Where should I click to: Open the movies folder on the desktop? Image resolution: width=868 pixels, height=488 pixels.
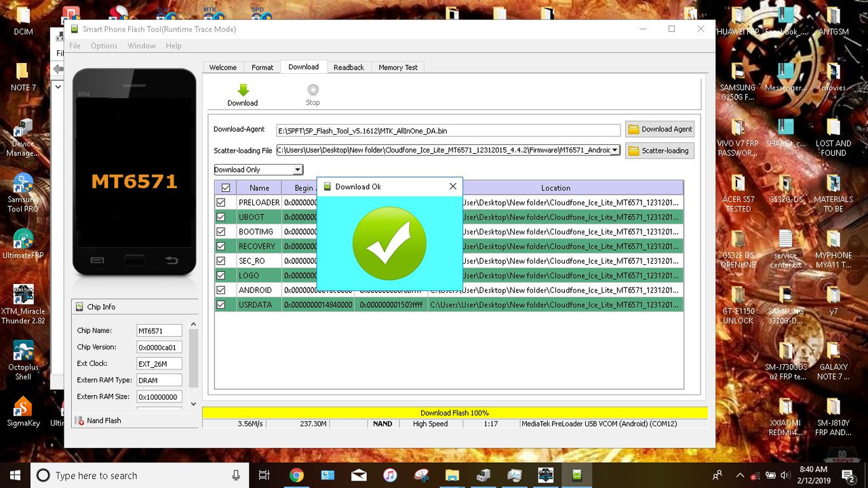pos(833,77)
